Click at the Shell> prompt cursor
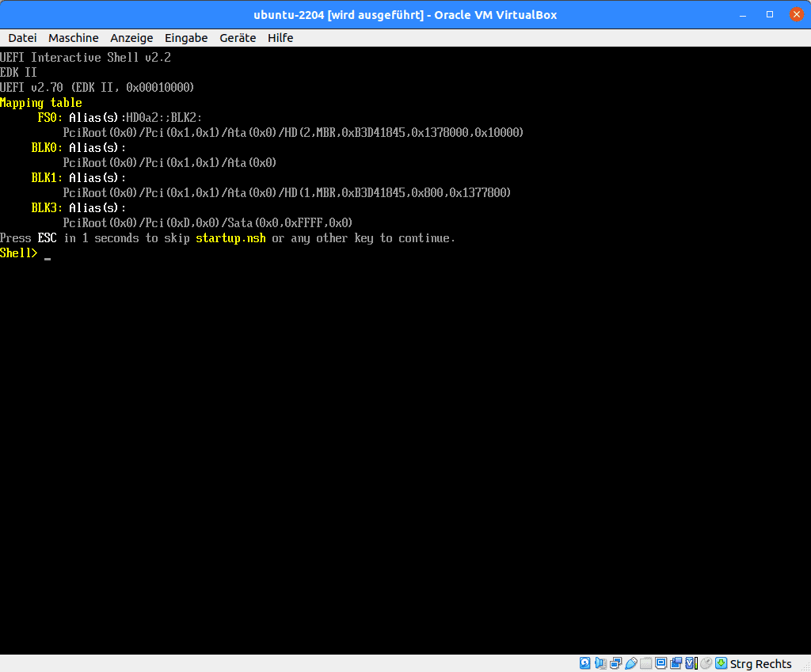Screen dimensions: 811x672 [x=48, y=254]
